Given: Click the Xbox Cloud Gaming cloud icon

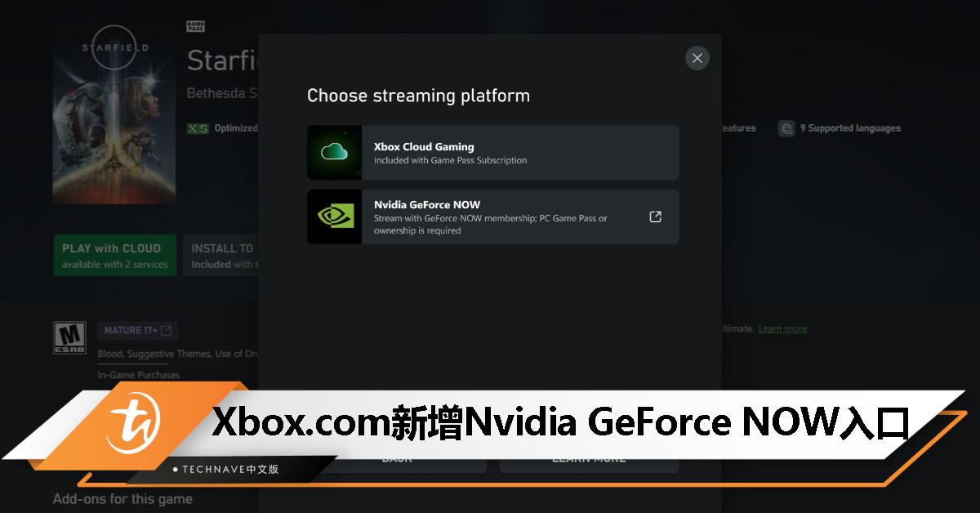Looking at the screenshot, I should tap(334, 152).
